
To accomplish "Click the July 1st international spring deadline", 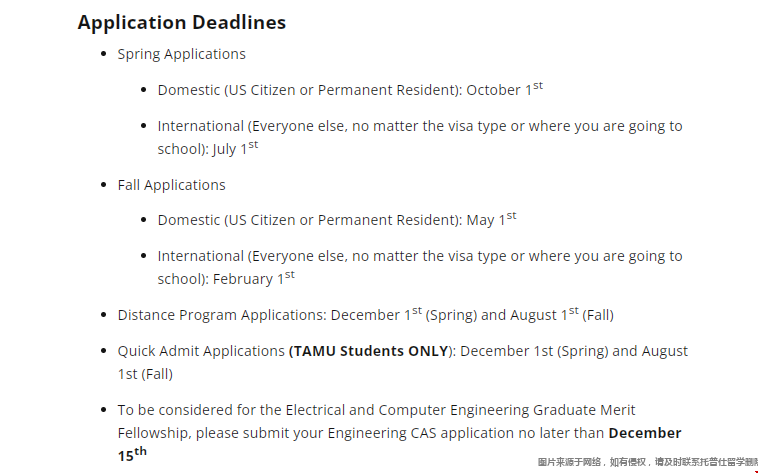I will 235,149.
